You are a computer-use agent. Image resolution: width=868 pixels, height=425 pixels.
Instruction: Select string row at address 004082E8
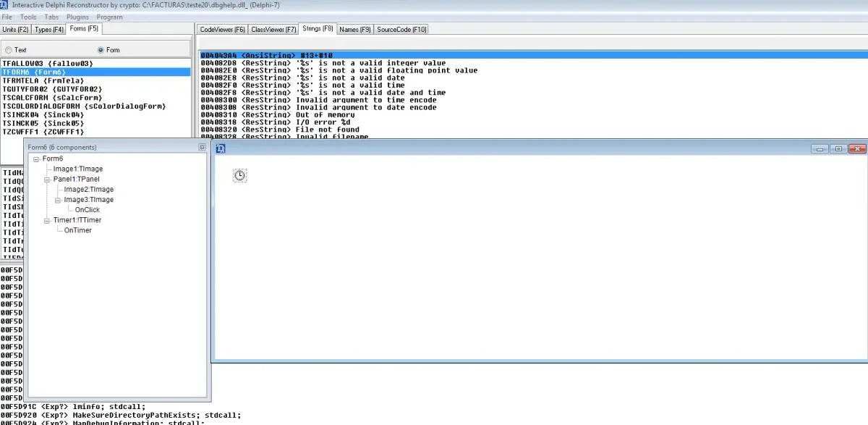click(533, 77)
